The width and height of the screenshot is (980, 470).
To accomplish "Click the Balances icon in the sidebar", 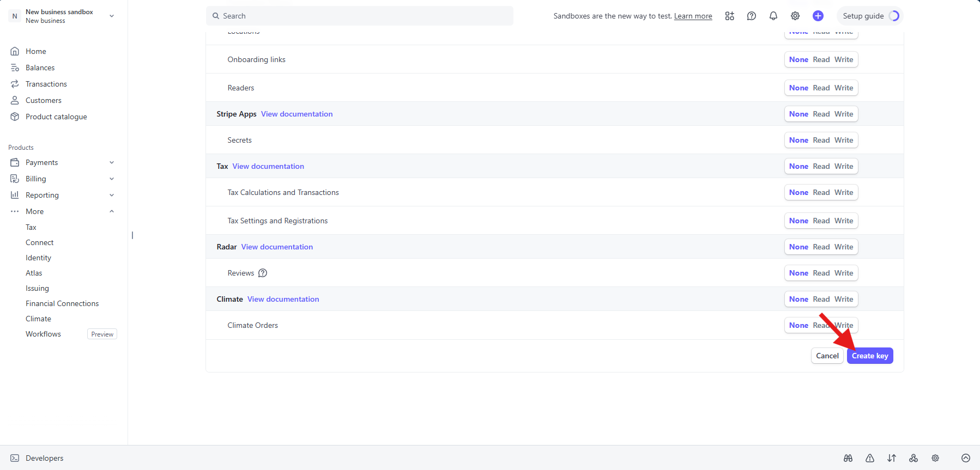I will [x=15, y=68].
